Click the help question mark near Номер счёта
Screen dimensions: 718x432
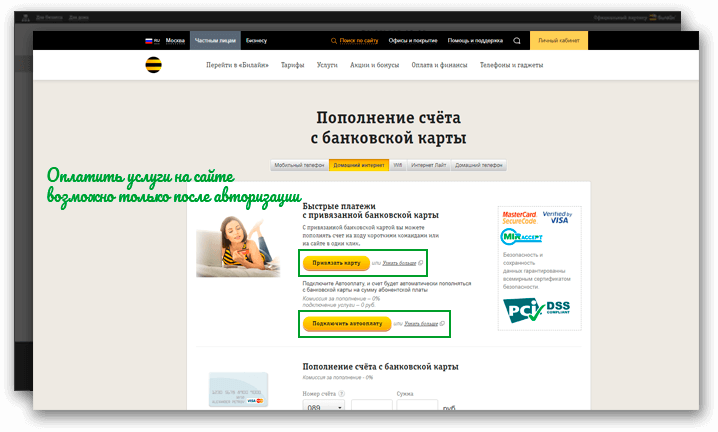(x=343, y=395)
